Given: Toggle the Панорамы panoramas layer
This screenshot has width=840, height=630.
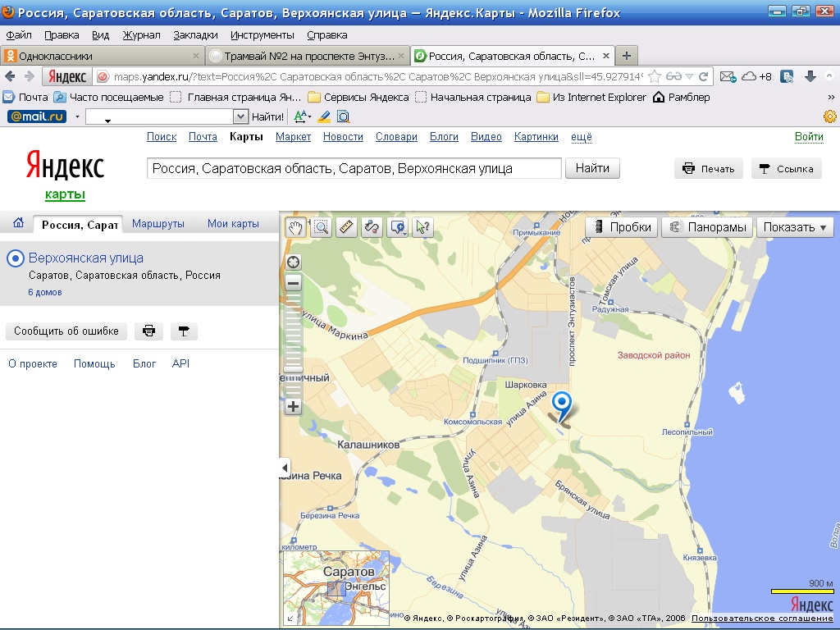Looking at the screenshot, I should 707,227.
